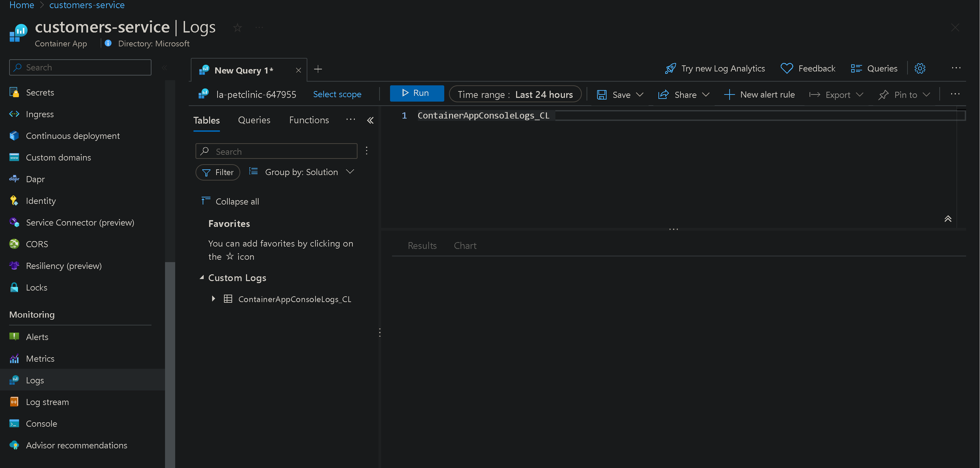This screenshot has height=468, width=980.
Task: Open the Console page
Action: click(41, 424)
